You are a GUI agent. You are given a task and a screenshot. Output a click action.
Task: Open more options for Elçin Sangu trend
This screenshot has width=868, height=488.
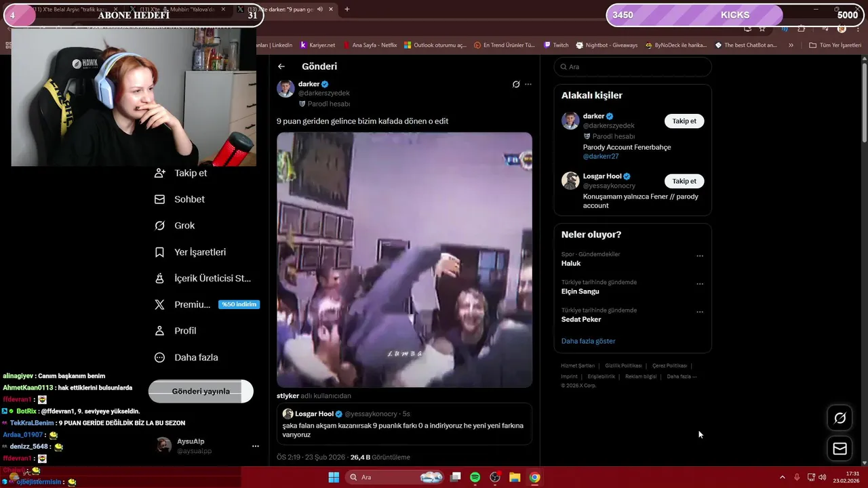[x=700, y=284]
